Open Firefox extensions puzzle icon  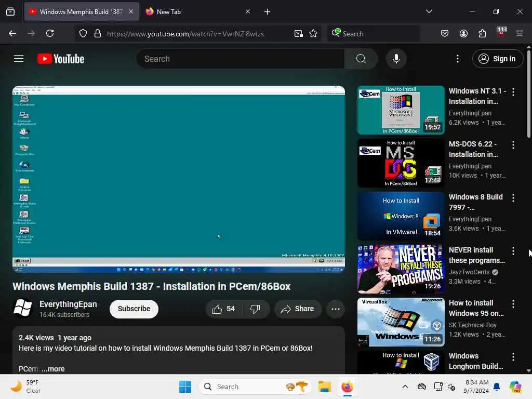[x=482, y=33]
